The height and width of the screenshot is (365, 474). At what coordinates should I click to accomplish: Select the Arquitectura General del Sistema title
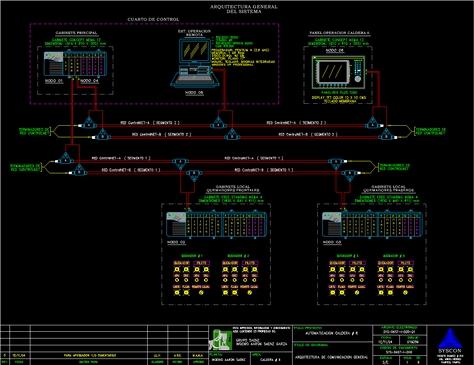pos(244,9)
